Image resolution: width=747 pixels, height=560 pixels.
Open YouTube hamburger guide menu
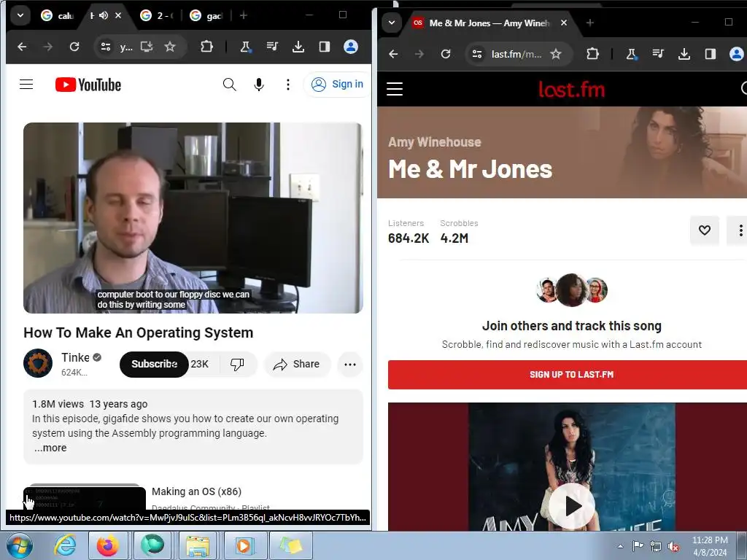point(26,85)
